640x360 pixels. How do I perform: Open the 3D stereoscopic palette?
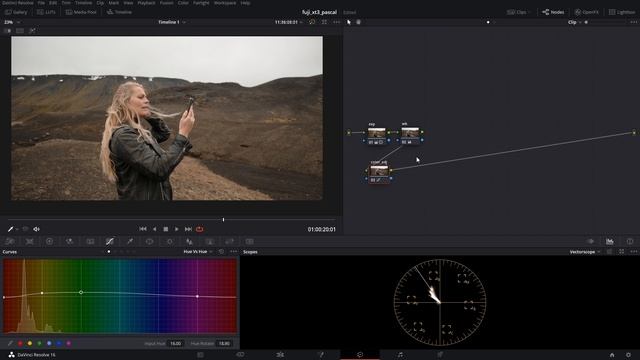click(x=249, y=241)
